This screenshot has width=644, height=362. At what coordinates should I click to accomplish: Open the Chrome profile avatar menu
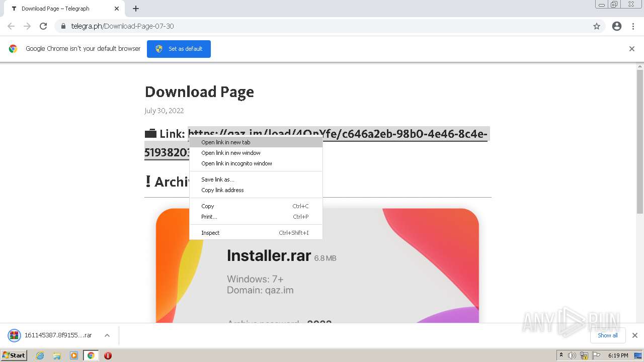(x=617, y=26)
